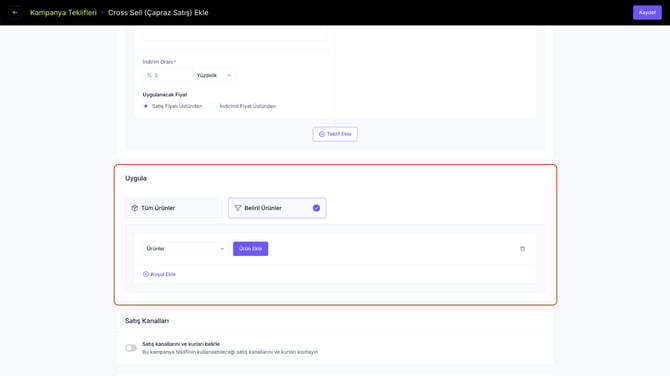The image size is (670, 376).
Task: Expand the Ürünler condition dropdown
Action: click(185, 249)
